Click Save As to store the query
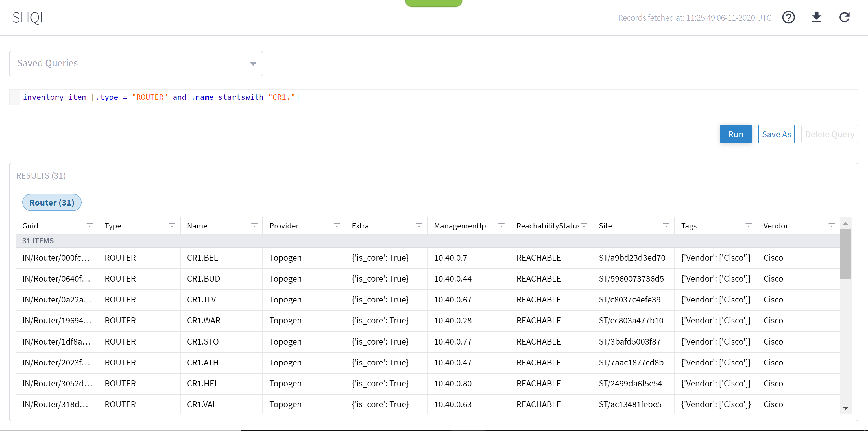 tap(776, 134)
